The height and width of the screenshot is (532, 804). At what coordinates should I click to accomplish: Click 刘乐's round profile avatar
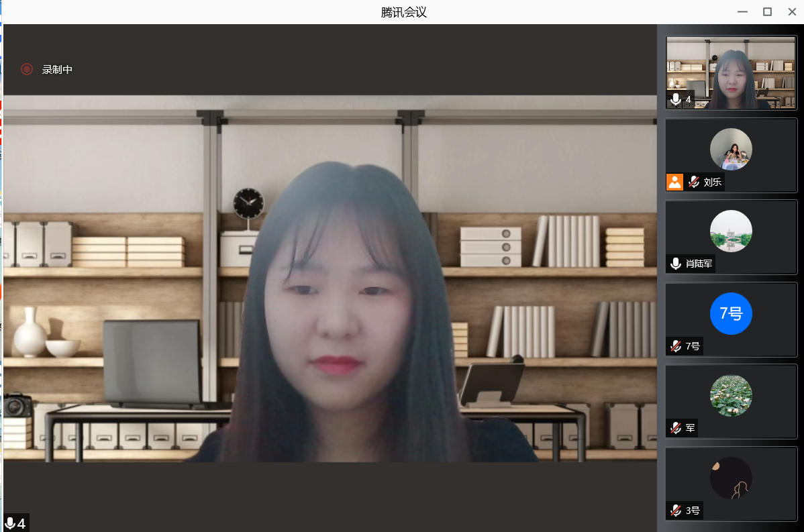(x=731, y=149)
